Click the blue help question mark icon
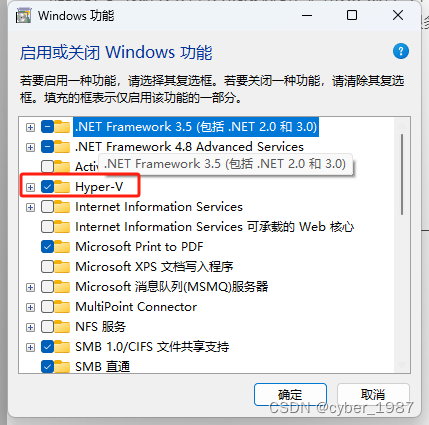Image resolution: width=429 pixels, height=425 pixels. 401,51
